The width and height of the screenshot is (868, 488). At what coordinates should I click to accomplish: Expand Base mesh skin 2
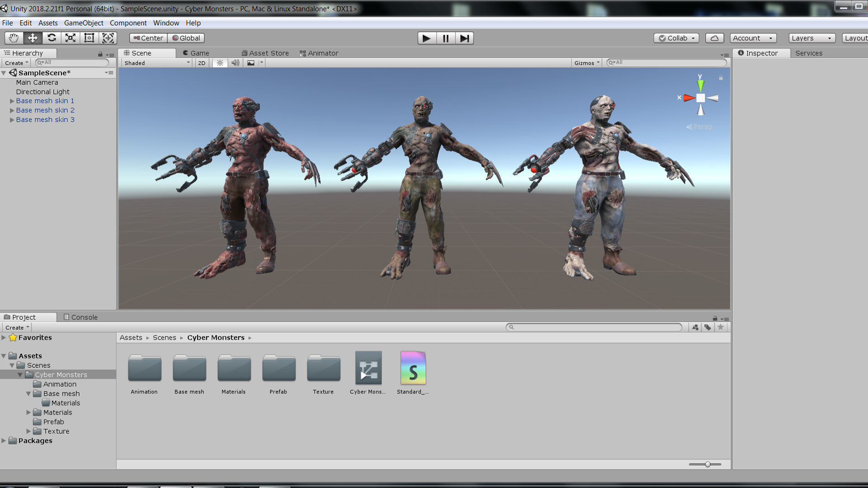coord(12,110)
